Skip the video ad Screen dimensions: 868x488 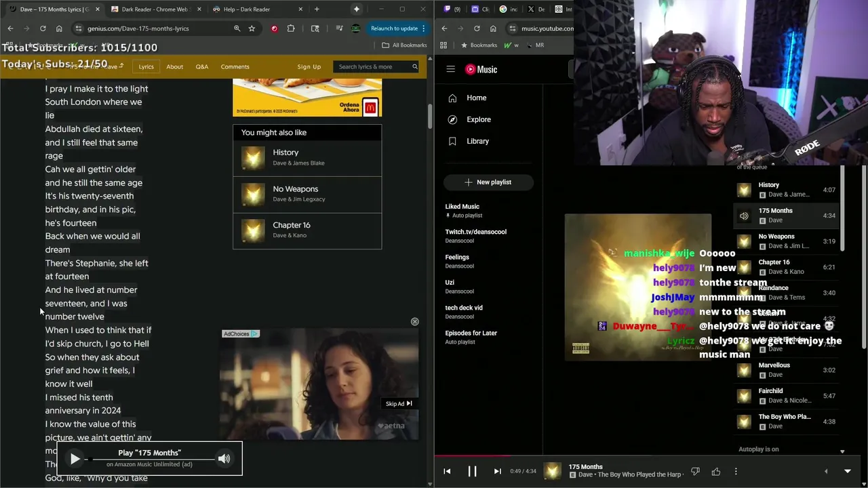[x=399, y=403]
